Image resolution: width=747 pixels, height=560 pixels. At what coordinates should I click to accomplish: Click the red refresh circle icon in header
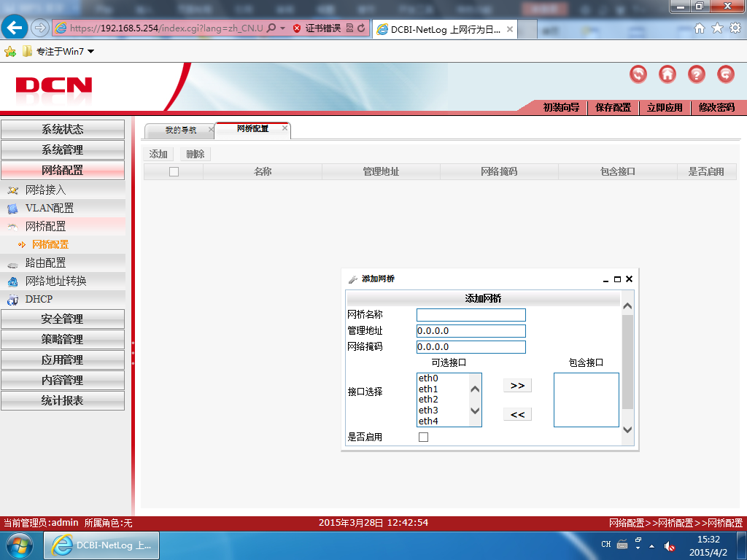pyautogui.click(x=638, y=74)
